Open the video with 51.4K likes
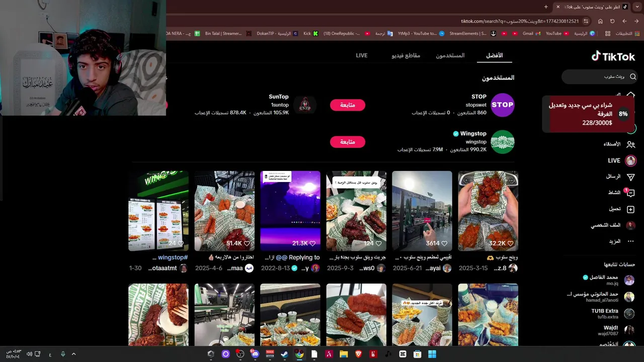Viewport: 644px width, 362px height. [224, 211]
